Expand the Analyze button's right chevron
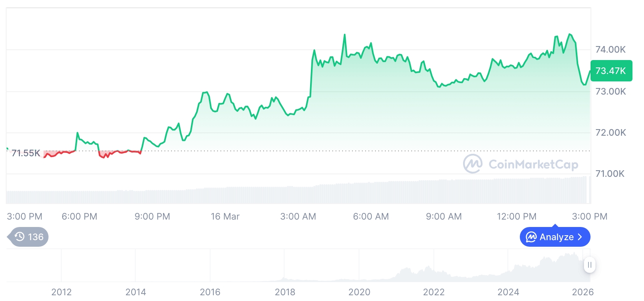 [580, 237]
